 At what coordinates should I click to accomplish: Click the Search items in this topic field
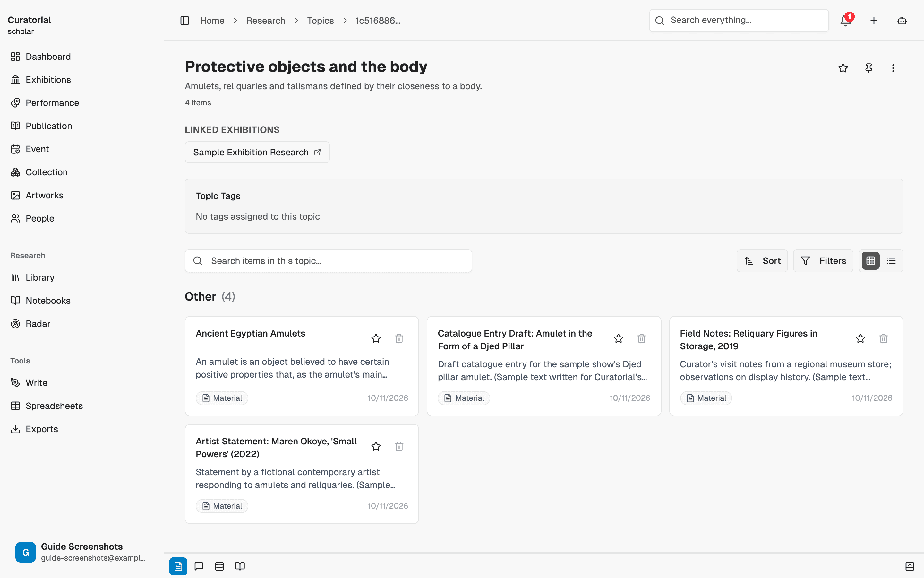coord(328,261)
